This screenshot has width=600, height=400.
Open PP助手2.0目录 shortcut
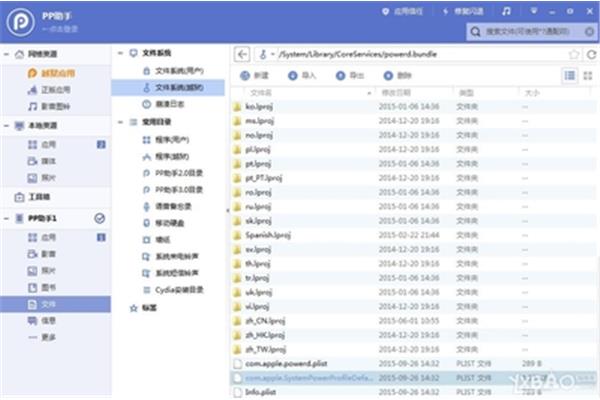coord(173,173)
